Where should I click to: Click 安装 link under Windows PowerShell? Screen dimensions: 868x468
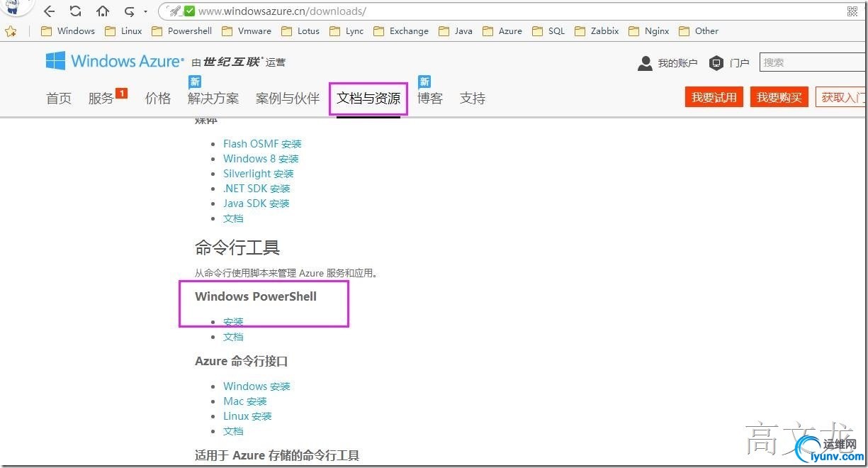click(233, 322)
